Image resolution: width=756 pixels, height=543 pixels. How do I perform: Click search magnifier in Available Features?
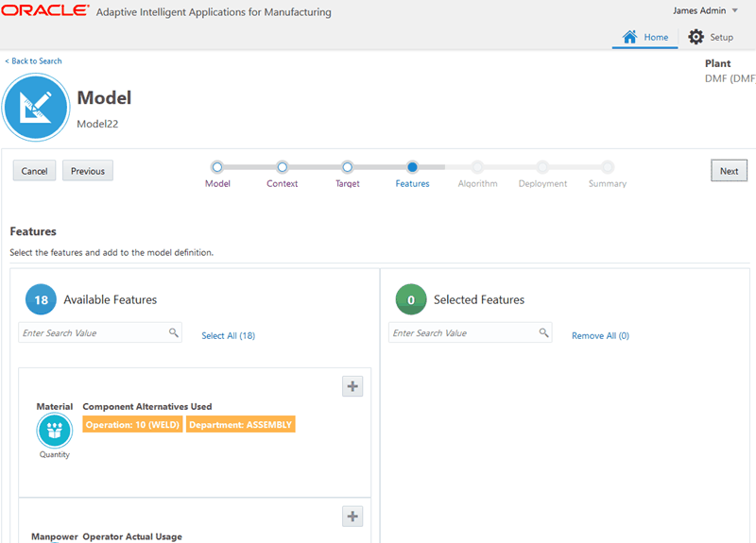tap(174, 332)
